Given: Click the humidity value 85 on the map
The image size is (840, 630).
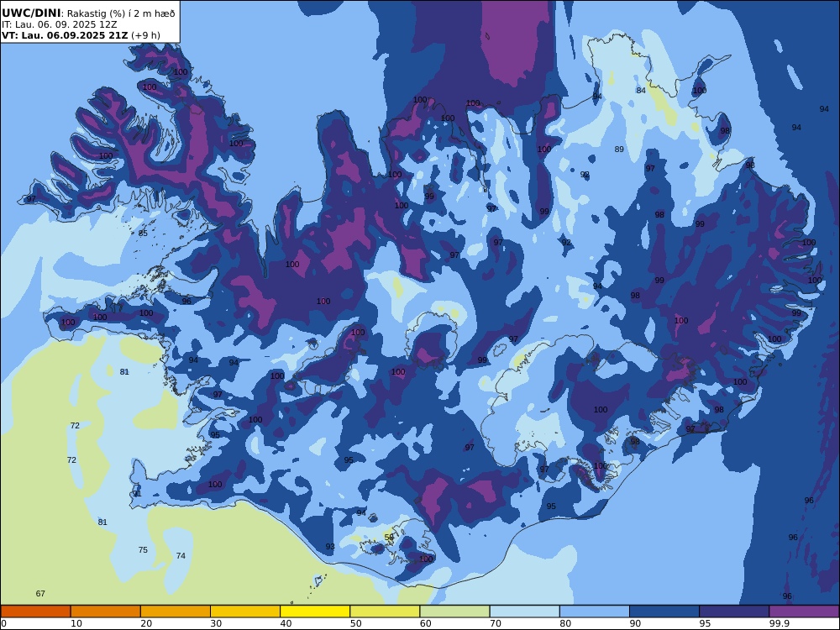Looking at the screenshot, I should (143, 234).
